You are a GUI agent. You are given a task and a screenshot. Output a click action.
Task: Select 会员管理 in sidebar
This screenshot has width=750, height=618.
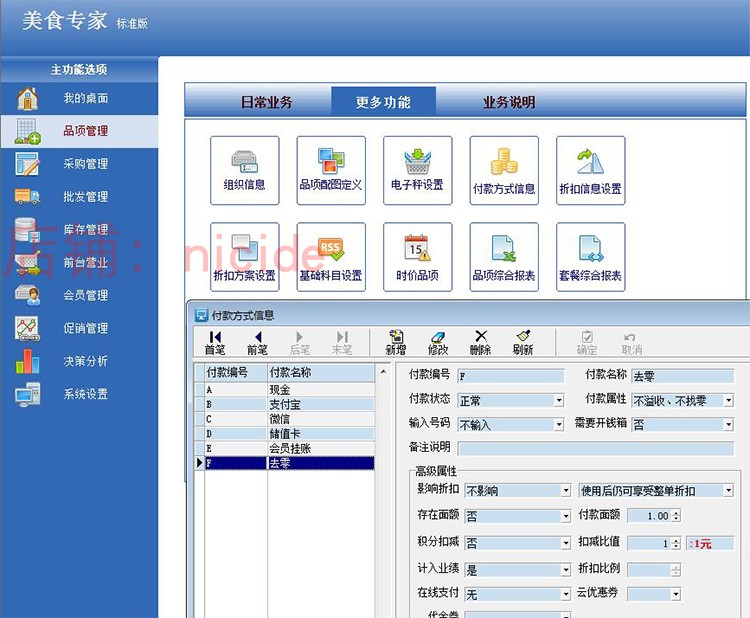[x=85, y=295]
